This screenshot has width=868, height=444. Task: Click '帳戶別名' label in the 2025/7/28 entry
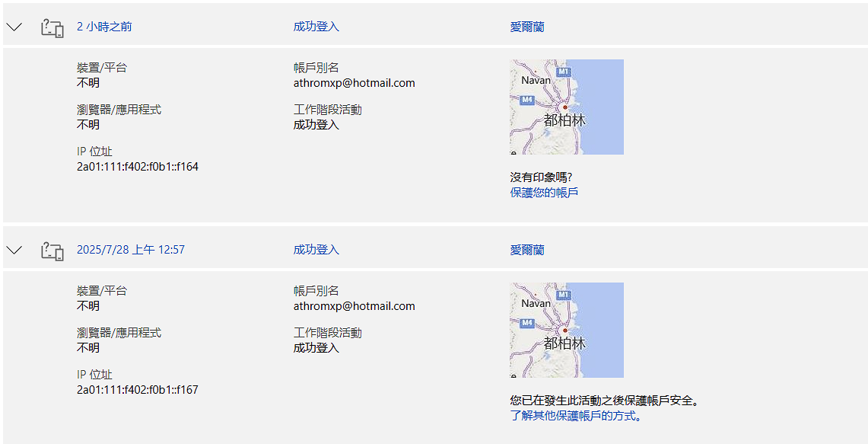pos(316,291)
